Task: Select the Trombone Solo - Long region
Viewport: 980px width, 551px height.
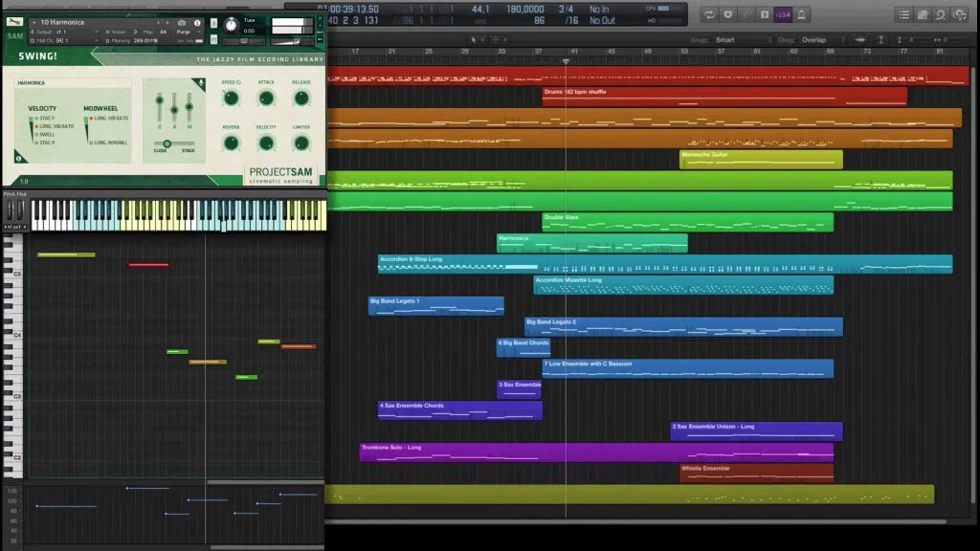Action: click(x=595, y=452)
